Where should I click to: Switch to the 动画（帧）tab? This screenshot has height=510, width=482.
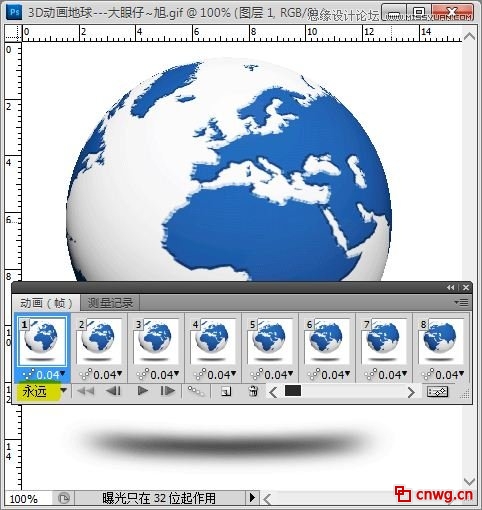[46, 303]
